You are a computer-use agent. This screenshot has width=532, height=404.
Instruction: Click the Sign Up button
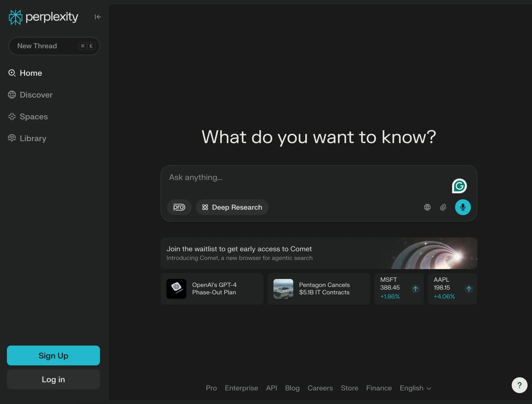(53, 355)
